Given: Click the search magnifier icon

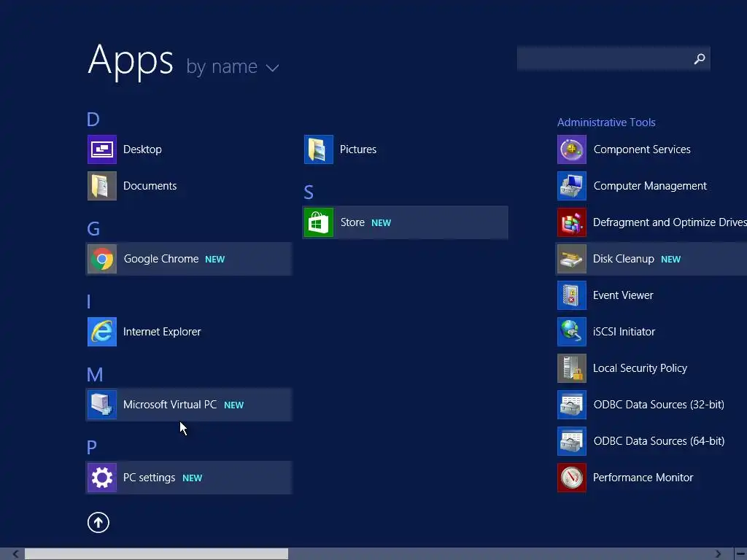Looking at the screenshot, I should (700, 58).
